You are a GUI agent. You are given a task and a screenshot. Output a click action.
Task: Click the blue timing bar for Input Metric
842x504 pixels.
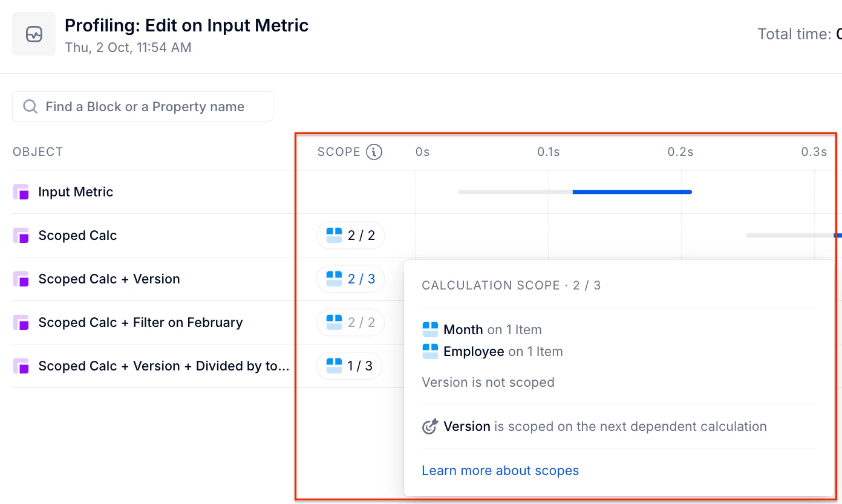coord(631,192)
